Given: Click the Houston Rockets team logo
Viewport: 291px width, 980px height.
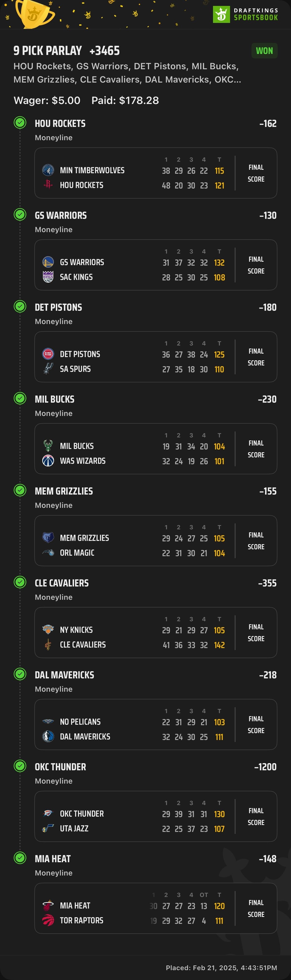Looking at the screenshot, I should (x=48, y=185).
